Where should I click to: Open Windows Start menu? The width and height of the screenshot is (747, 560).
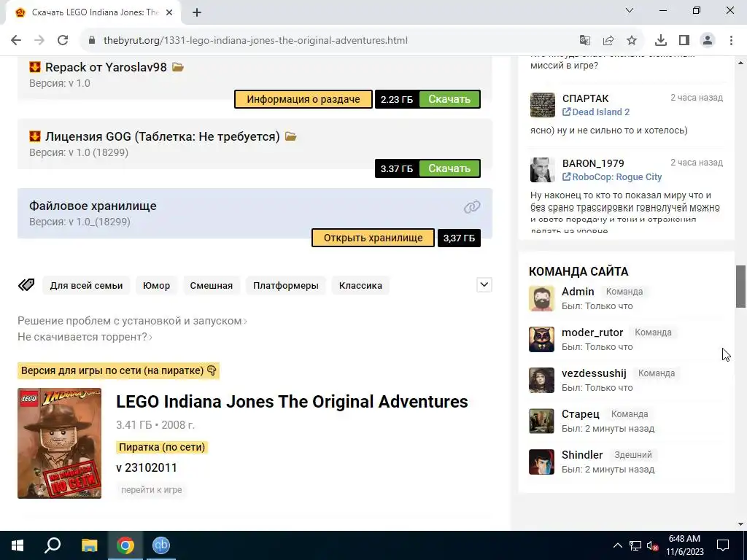click(x=18, y=545)
